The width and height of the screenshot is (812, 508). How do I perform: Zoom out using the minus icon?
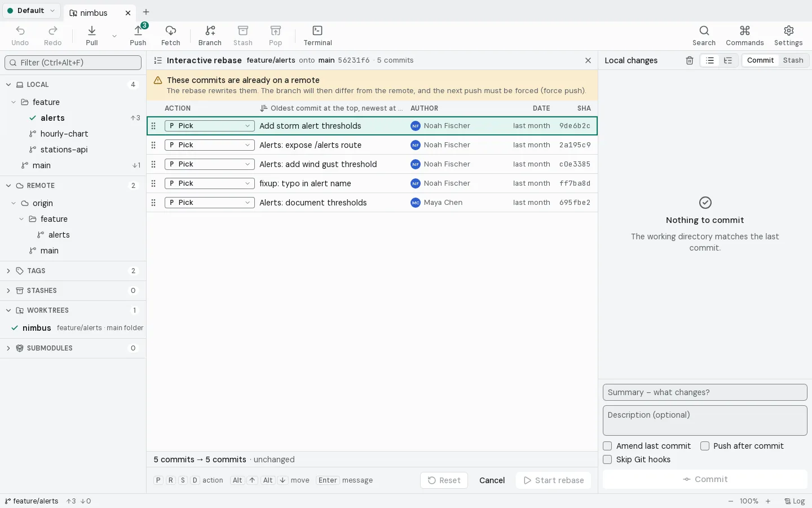point(731,501)
